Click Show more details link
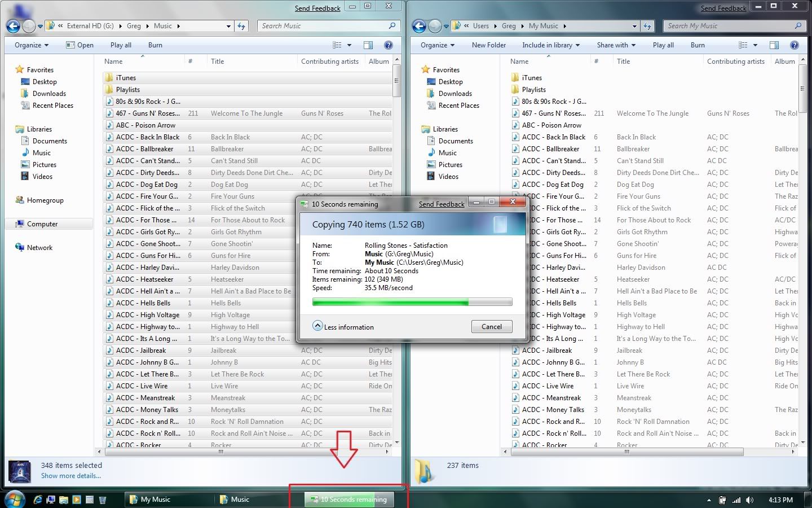The width and height of the screenshot is (812, 508). tap(71, 476)
